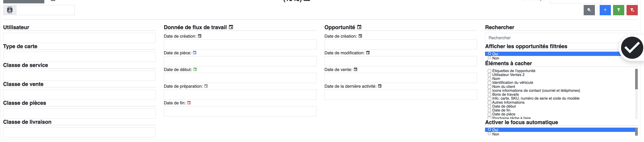Clear filters with red funnel button
This screenshot has width=644, height=142.
coord(632,10)
